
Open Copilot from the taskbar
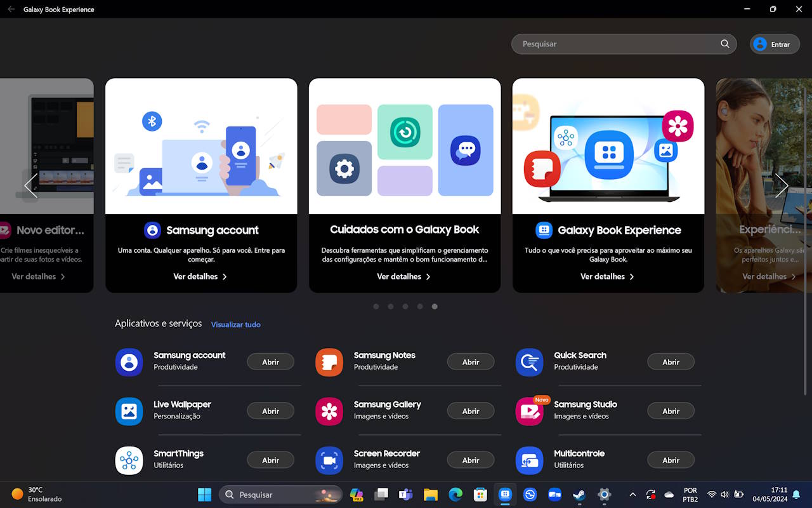pyautogui.click(x=357, y=495)
